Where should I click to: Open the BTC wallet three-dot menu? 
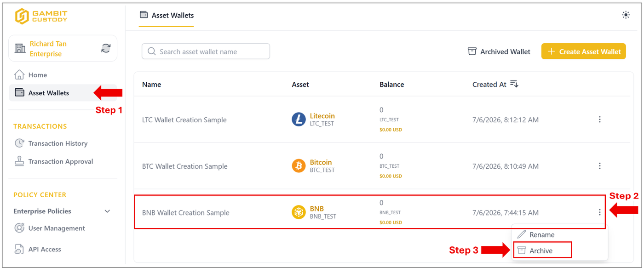[x=599, y=166]
